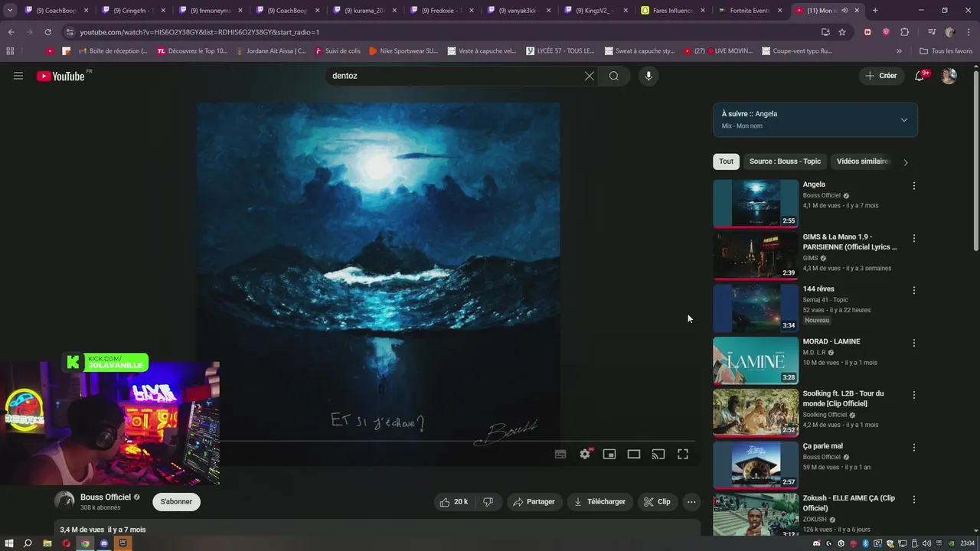
Task: Switch to the Fredoxie Twitch tab
Action: [x=440, y=11]
